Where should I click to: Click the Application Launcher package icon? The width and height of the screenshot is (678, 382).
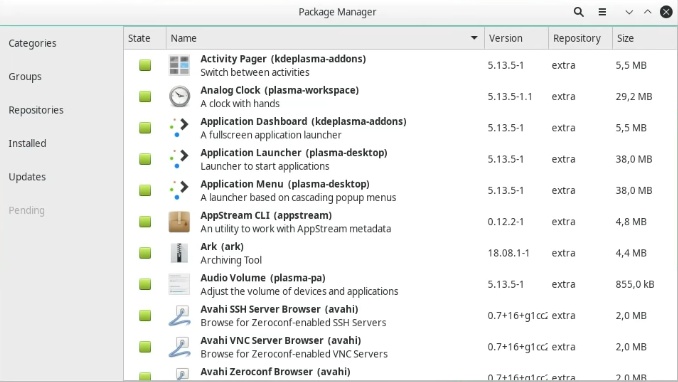(179, 159)
